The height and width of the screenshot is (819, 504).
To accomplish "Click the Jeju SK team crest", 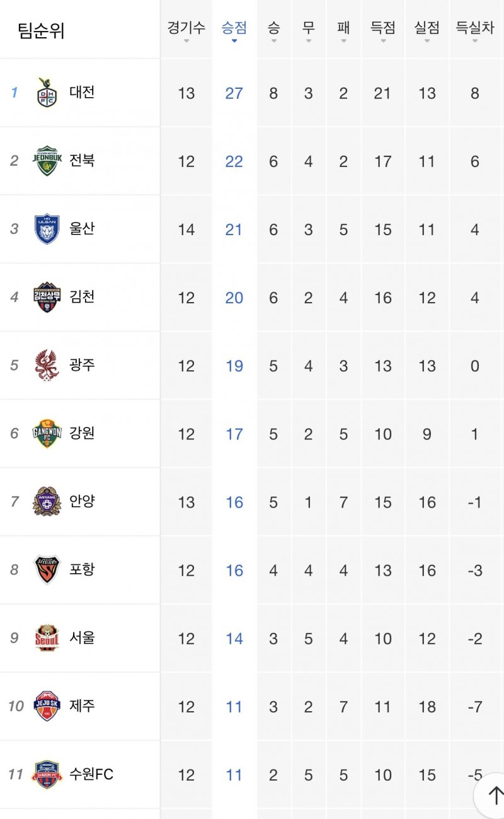I will click(x=47, y=706).
